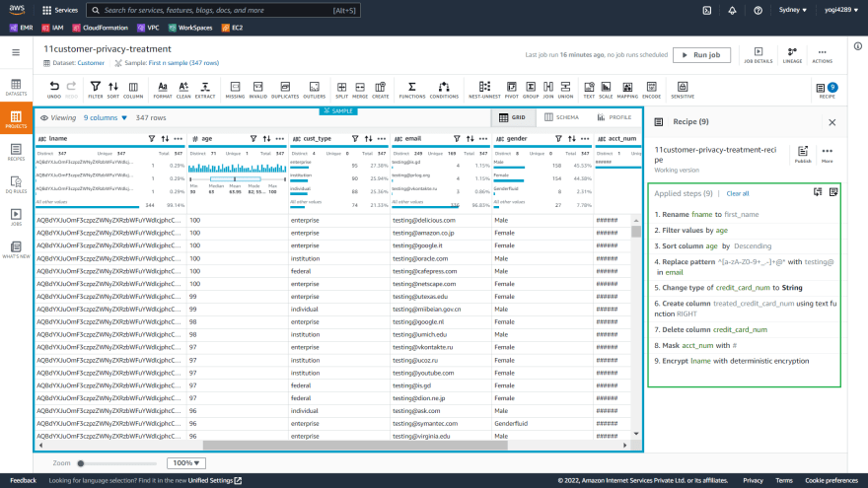Viewport: 868px width, 488px height.
Task: Open the Missing values tool
Action: coord(236,90)
